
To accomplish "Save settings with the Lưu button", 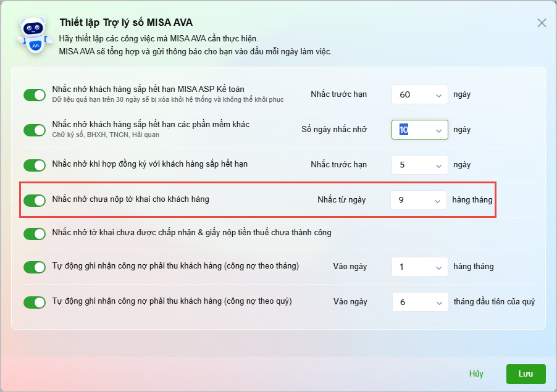I will point(526,374).
